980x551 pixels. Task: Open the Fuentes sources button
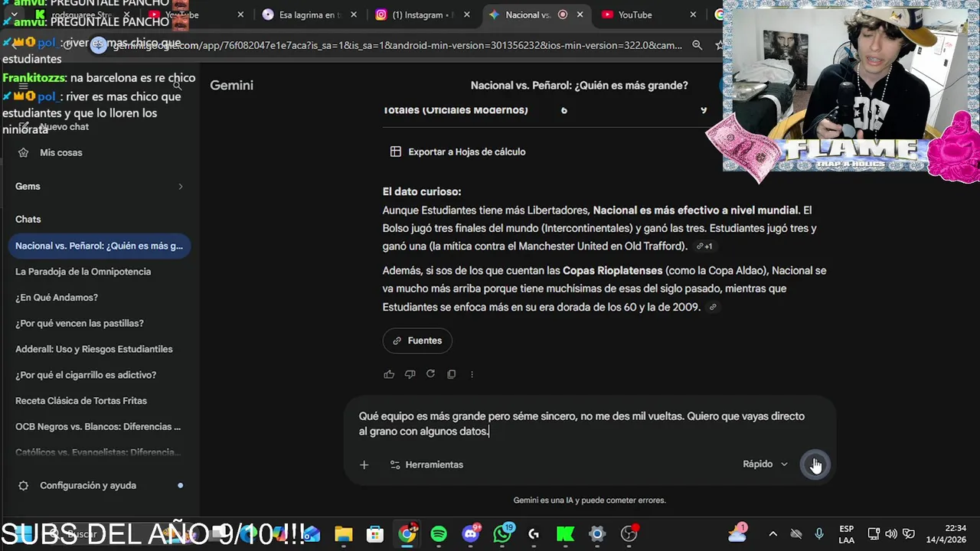point(417,341)
